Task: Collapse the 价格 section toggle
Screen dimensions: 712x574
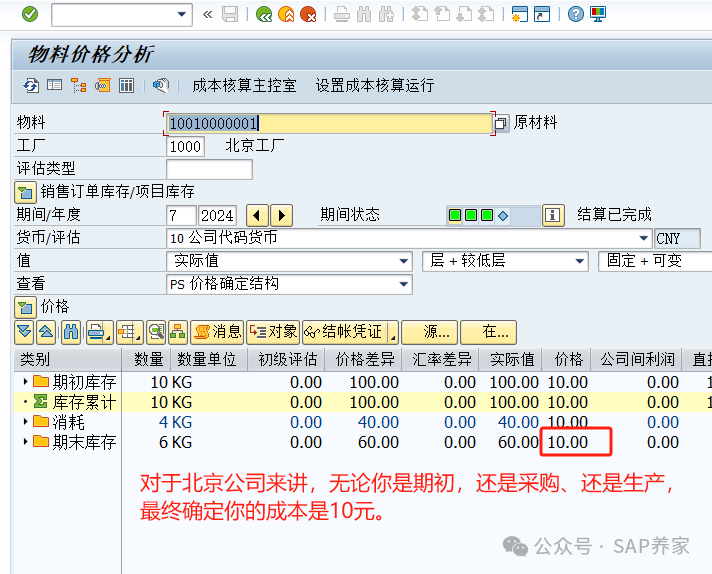Action: [25, 307]
